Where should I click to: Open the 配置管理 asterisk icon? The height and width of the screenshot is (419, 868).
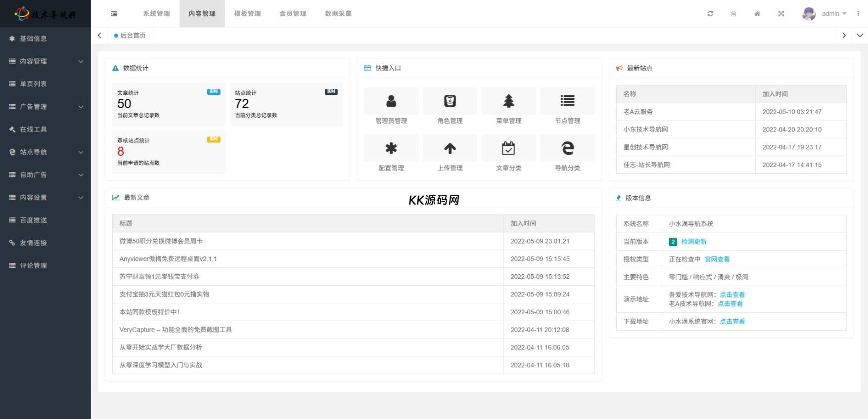point(391,148)
